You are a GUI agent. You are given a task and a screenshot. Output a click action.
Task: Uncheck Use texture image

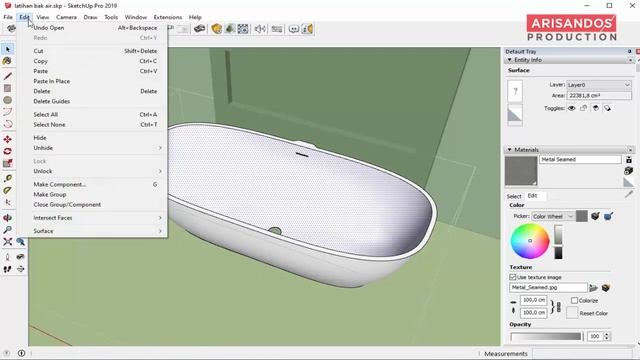(513, 277)
